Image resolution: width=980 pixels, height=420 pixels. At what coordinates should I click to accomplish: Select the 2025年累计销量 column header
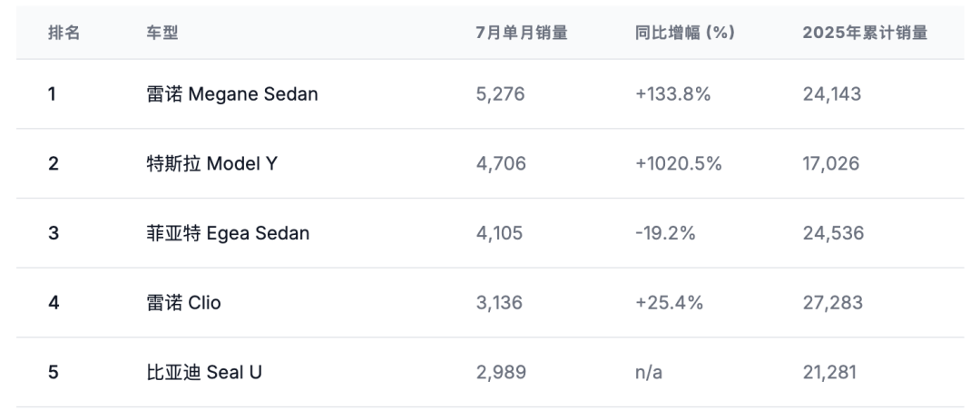(865, 33)
